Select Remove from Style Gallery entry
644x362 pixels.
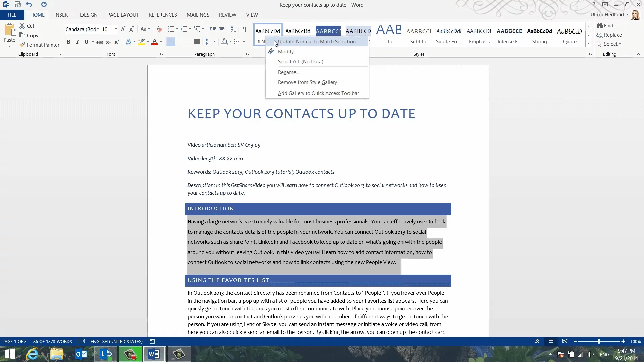(x=307, y=82)
